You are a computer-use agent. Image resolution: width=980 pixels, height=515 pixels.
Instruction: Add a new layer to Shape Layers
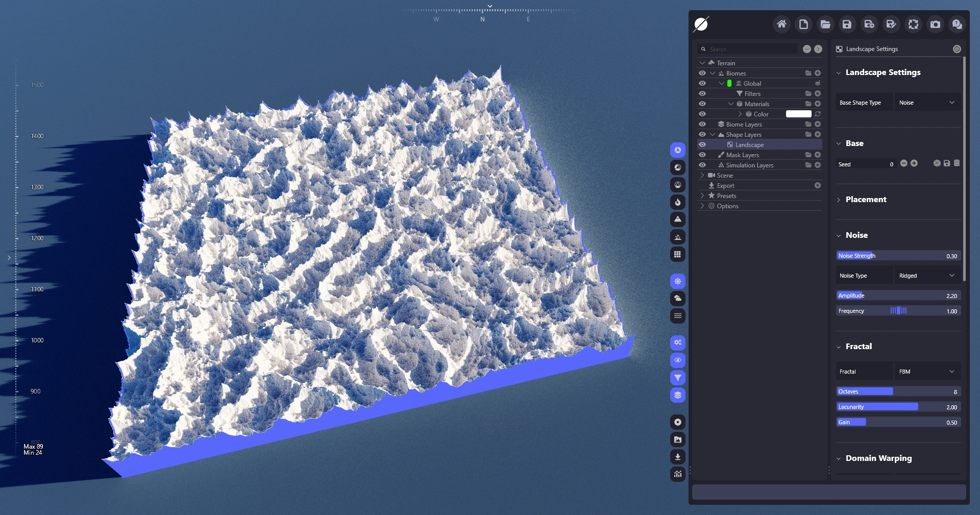[x=818, y=135]
